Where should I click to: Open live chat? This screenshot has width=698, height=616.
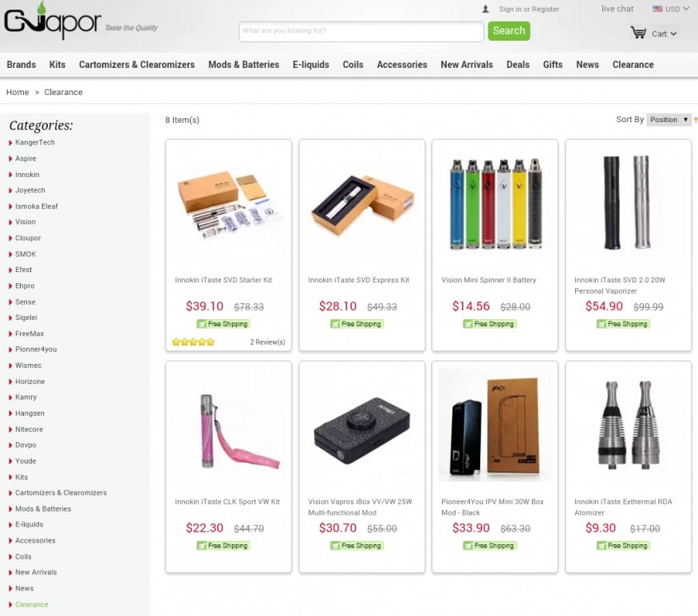point(617,9)
